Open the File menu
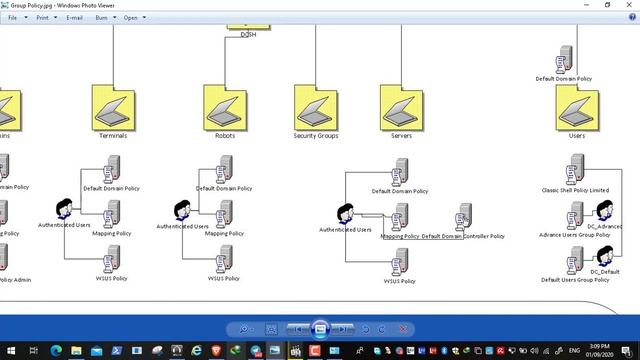640x360 pixels. tap(13, 18)
